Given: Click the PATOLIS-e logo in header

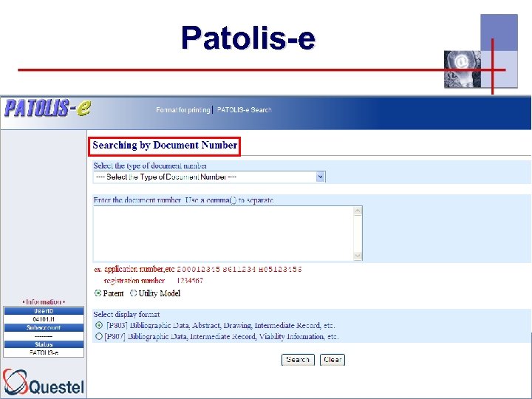Looking at the screenshot, I should tap(48, 108).
